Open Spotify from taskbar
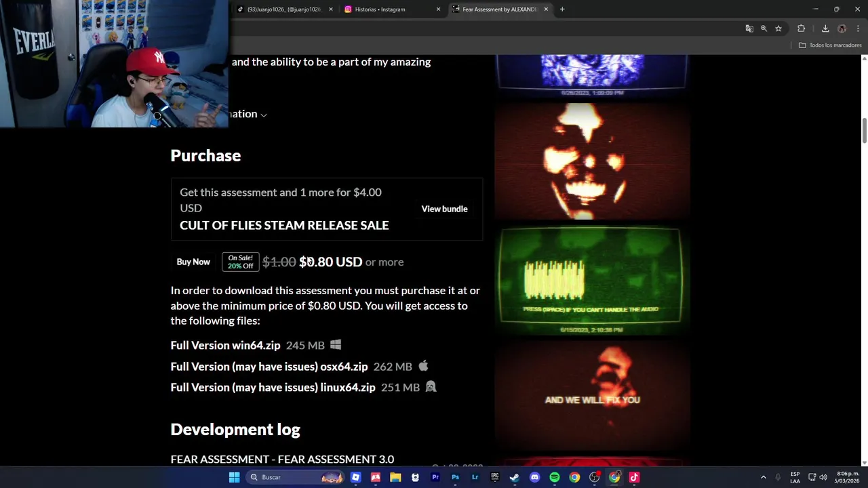 coord(555,477)
